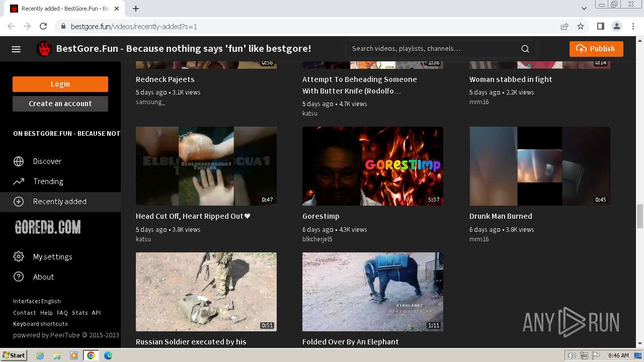Open media player taskbar icon

[74, 355]
